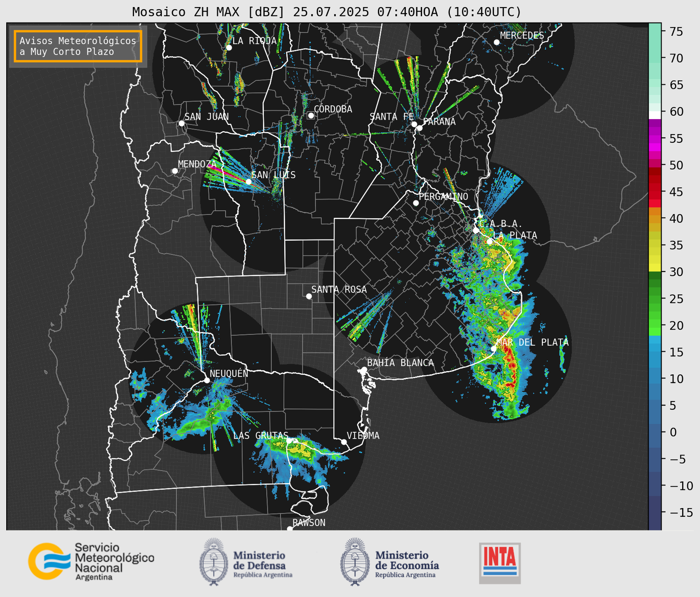Screen dimensions: 700x597
Task: Click the BAHÍA BLANCA label text
Action: (x=400, y=363)
